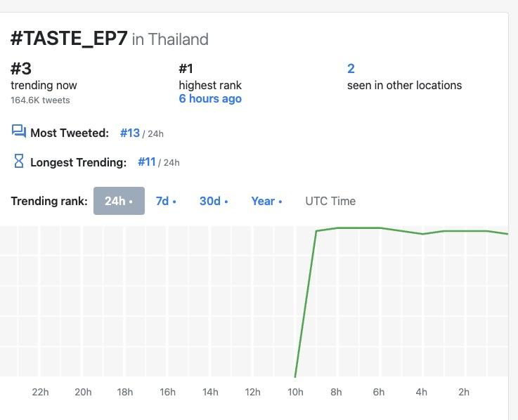Click the #1 highest rank number
This screenshot has height=420, width=518.
point(186,68)
